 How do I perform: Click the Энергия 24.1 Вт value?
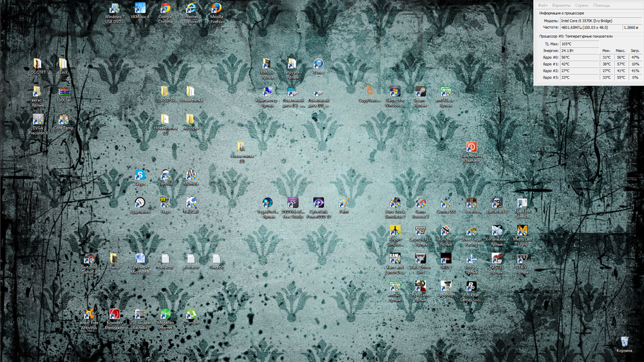click(x=580, y=50)
